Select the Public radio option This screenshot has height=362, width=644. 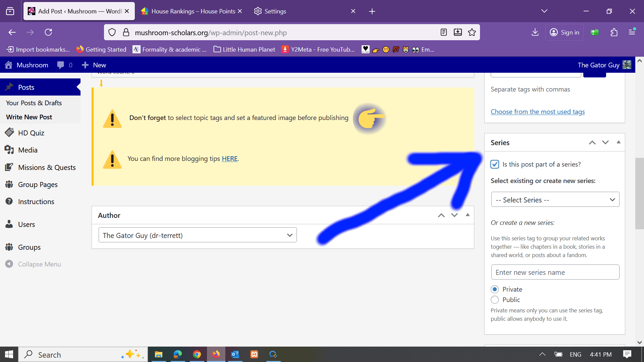point(495,300)
